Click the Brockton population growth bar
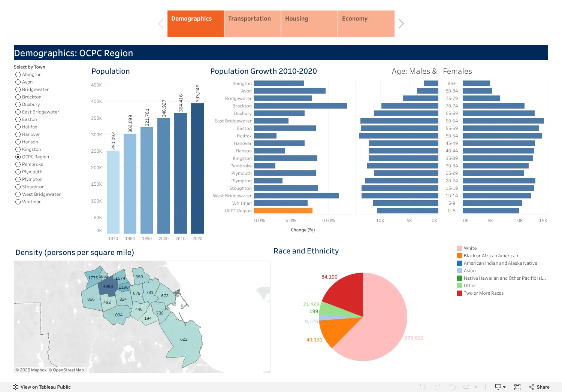 click(x=300, y=106)
